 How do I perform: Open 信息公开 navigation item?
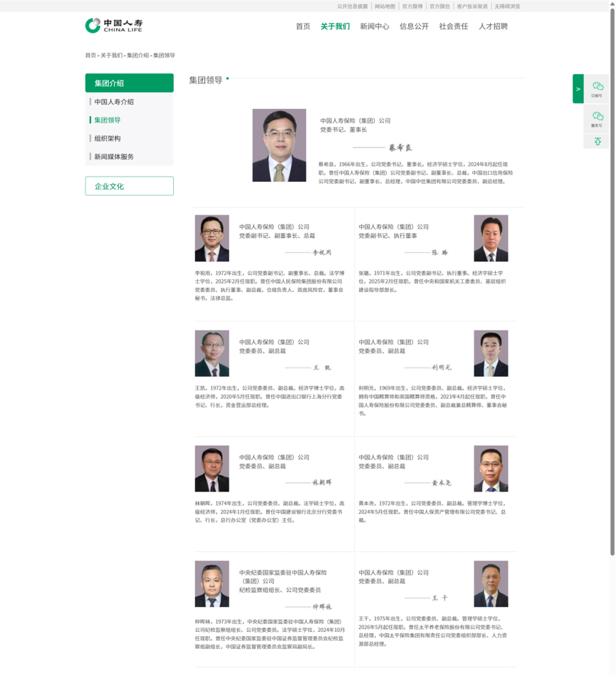414,26
